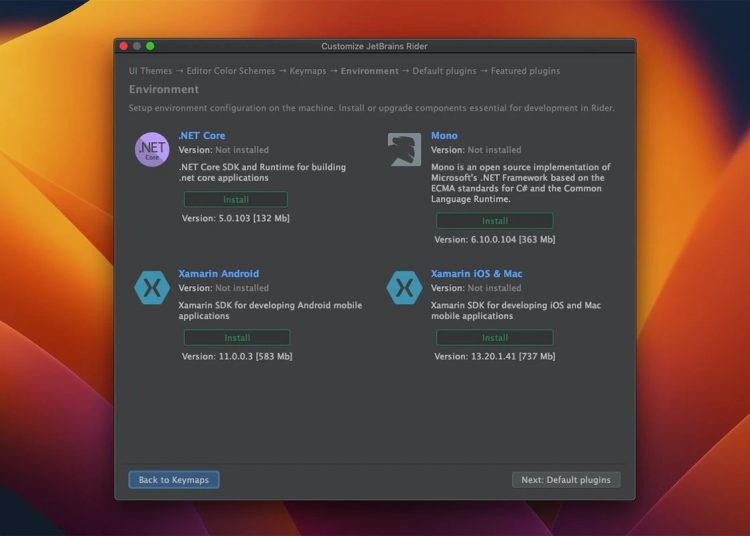Click the Xamarin iOS & Mac hexagon icon
This screenshot has width=750, height=536.
(404, 287)
